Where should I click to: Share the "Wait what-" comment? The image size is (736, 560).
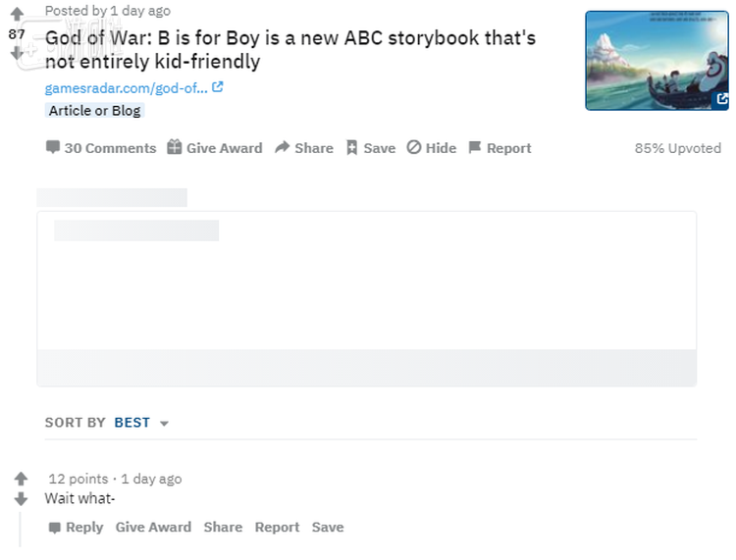(223, 528)
